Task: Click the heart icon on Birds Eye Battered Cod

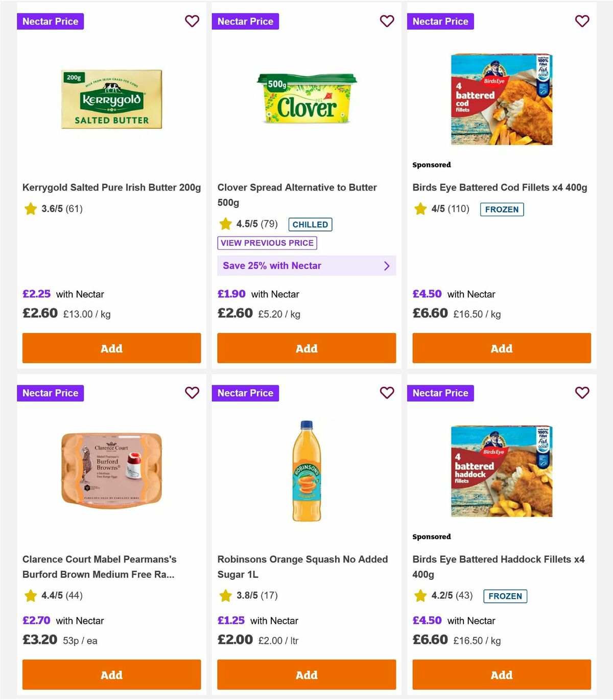Action: point(582,21)
